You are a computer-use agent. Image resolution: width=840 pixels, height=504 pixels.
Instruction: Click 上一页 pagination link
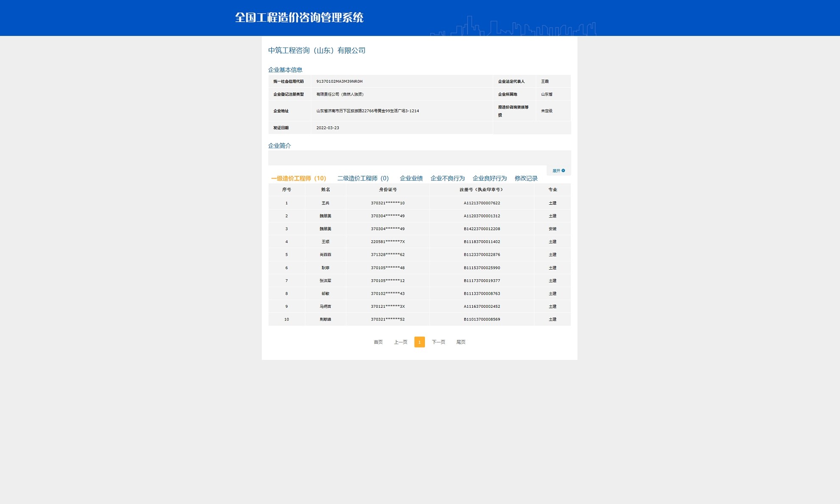coord(400,342)
